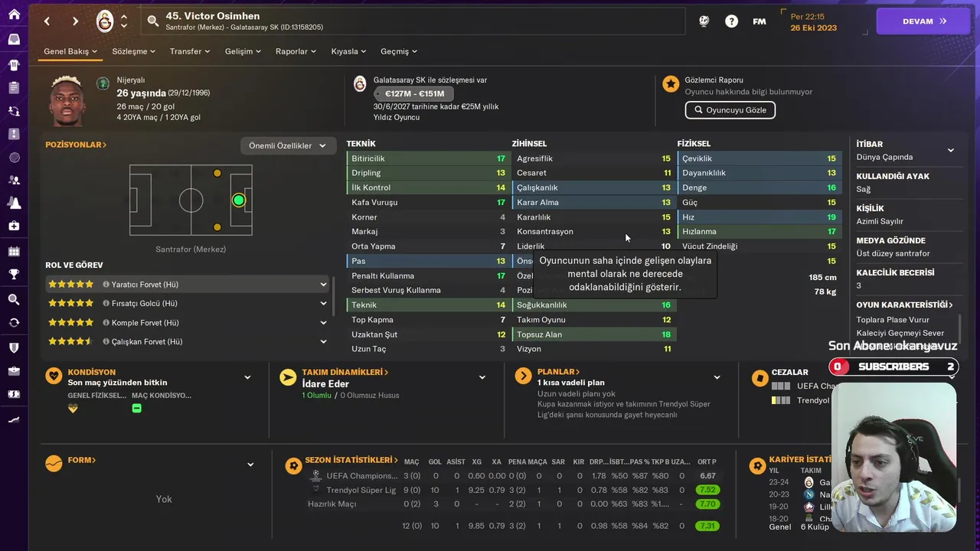Open the Staff icon in the sidebar

pyautogui.click(x=14, y=180)
